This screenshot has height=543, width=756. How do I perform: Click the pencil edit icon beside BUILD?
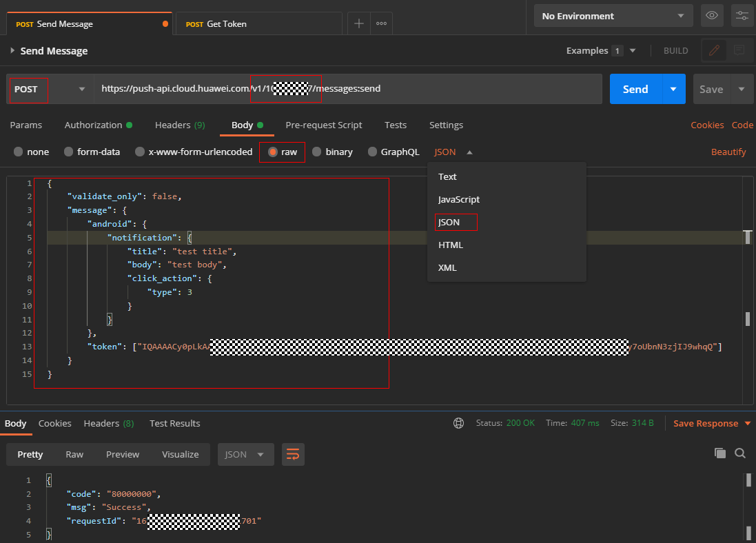coord(714,50)
